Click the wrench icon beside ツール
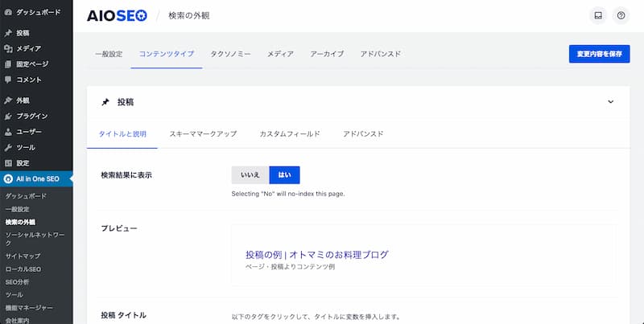Screen dimensions: 644x324 tap(8, 148)
